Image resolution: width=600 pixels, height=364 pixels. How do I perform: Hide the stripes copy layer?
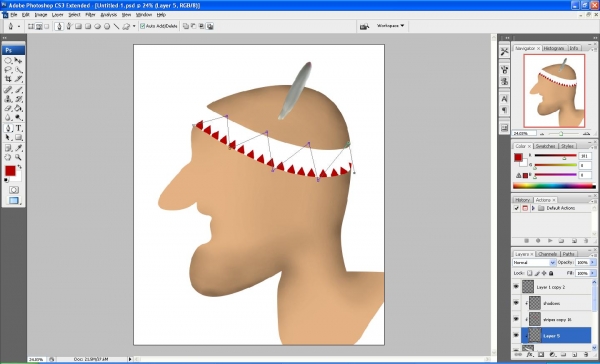(x=516, y=318)
